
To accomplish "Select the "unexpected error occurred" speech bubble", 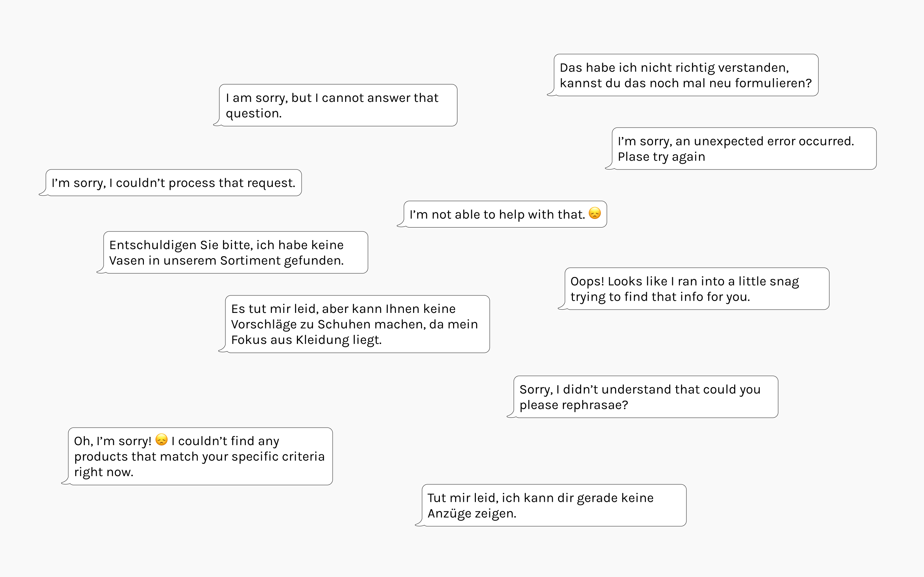I will [x=744, y=149].
